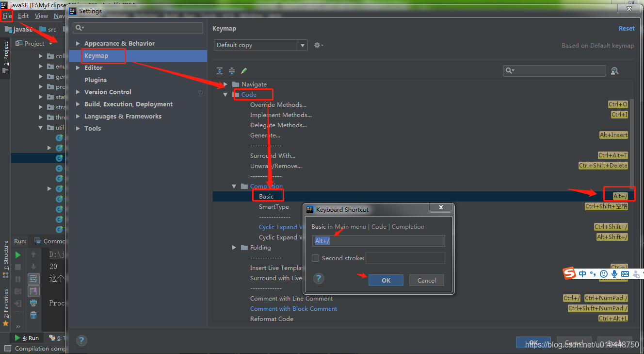The height and width of the screenshot is (354, 644).
Task: Select Comment with Line Comment action
Action: pyautogui.click(x=291, y=299)
